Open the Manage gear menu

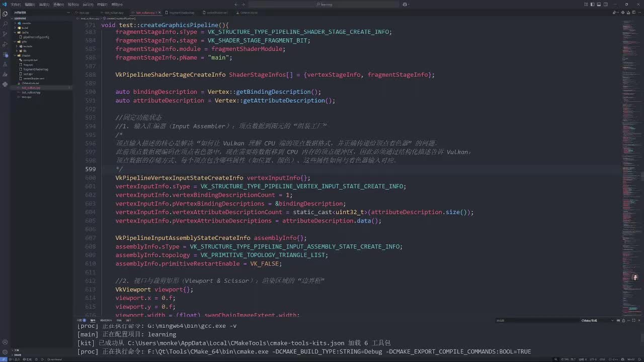pyautogui.click(x=5, y=352)
